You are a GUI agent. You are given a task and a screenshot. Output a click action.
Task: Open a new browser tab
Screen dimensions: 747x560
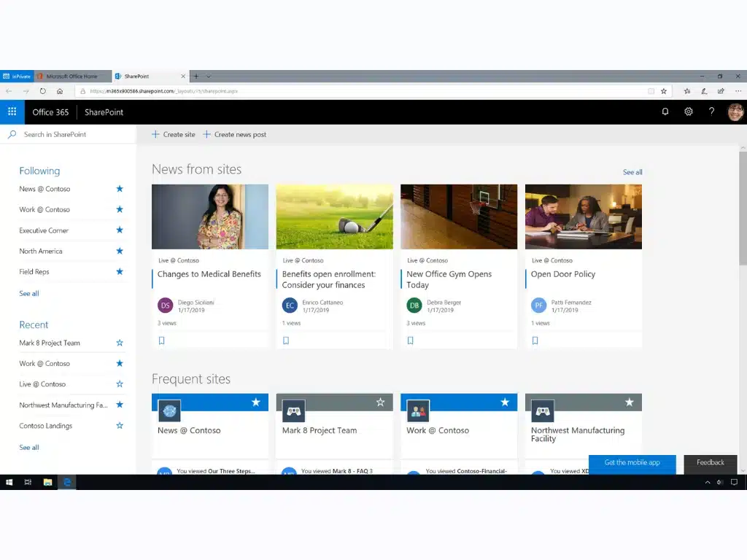click(196, 76)
